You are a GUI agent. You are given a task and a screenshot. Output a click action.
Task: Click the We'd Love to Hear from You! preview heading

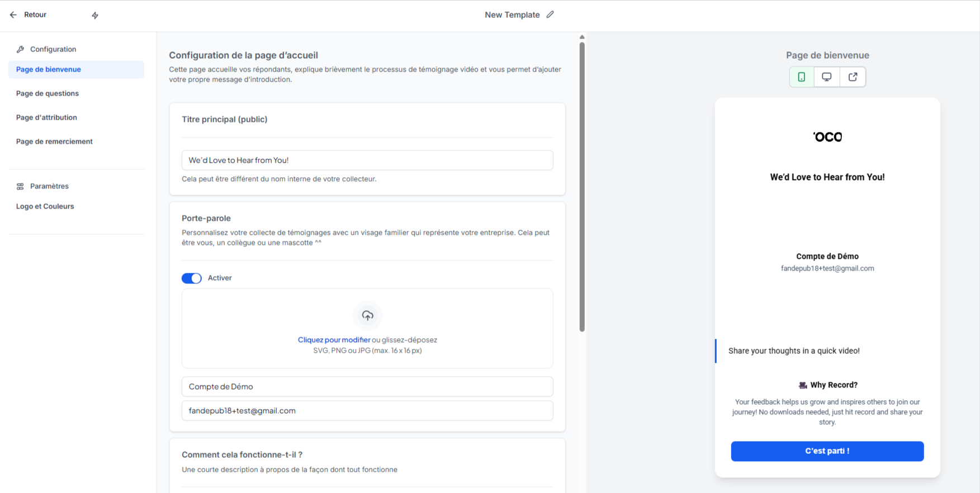pyautogui.click(x=827, y=177)
